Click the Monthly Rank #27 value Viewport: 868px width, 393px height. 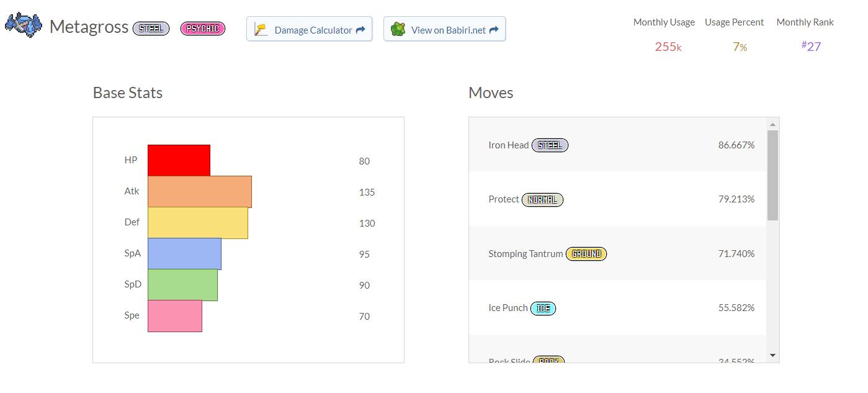pos(811,47)
